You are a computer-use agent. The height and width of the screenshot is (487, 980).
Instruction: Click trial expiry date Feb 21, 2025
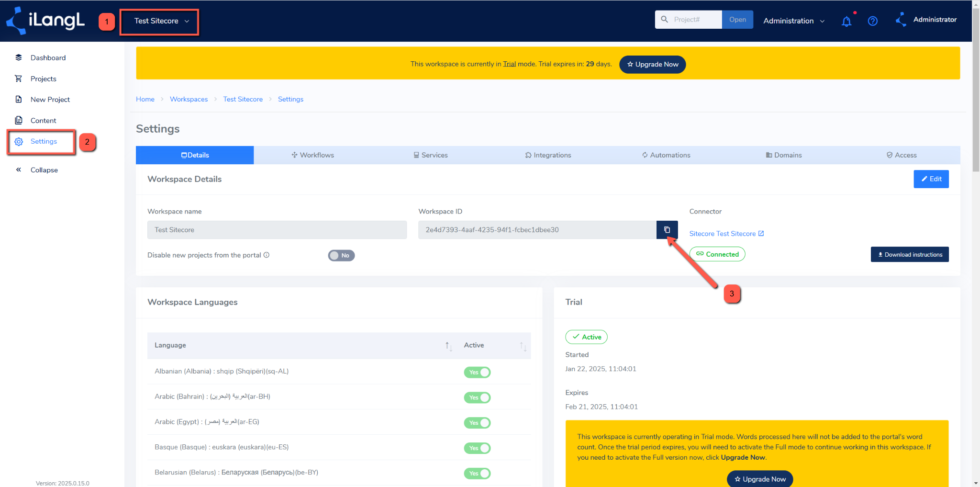pos(601,407)
